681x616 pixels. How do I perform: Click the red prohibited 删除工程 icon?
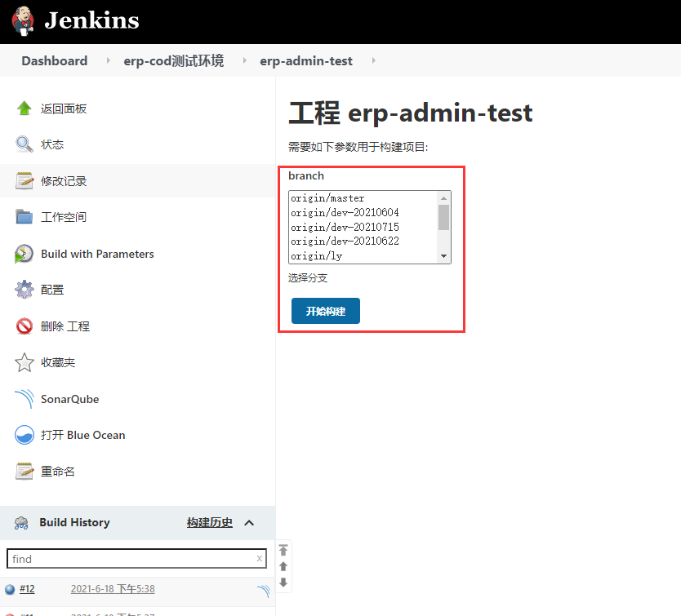(24, 326)
